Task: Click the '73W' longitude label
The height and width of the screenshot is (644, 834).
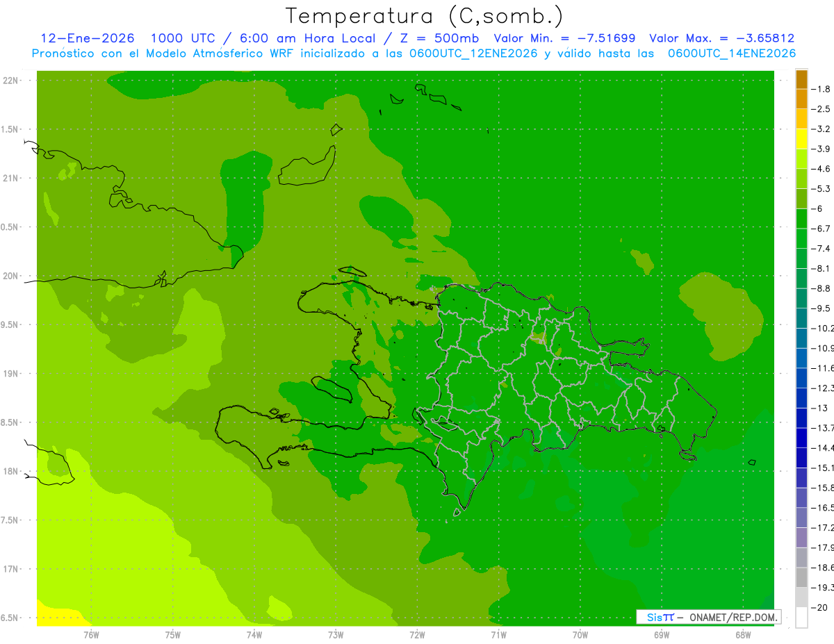Action: [336, 635]
